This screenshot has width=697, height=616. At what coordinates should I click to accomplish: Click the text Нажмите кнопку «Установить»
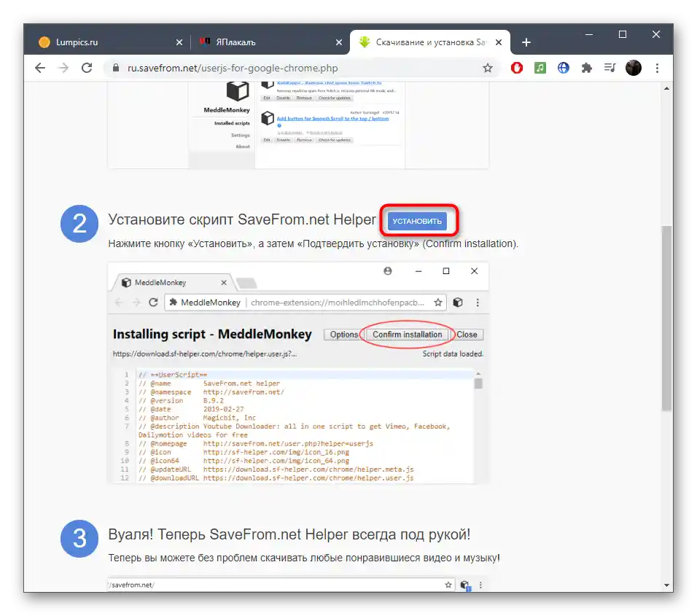(181, 244)
